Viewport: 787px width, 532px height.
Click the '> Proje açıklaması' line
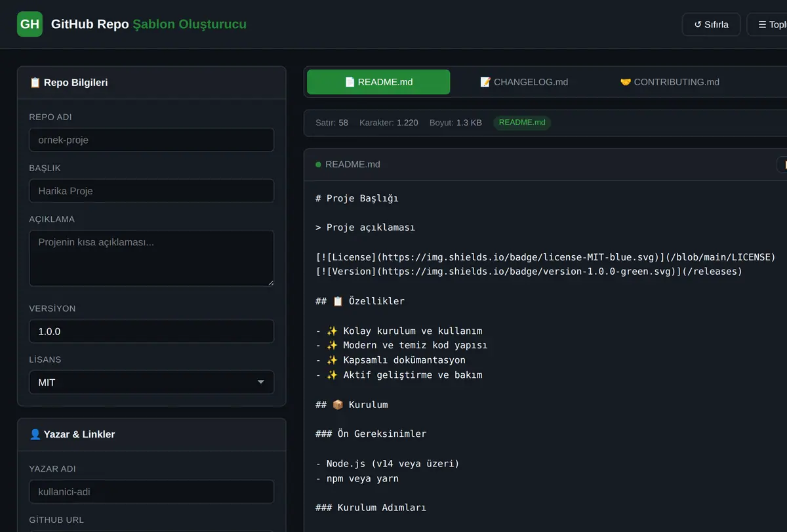pos(365,228)
